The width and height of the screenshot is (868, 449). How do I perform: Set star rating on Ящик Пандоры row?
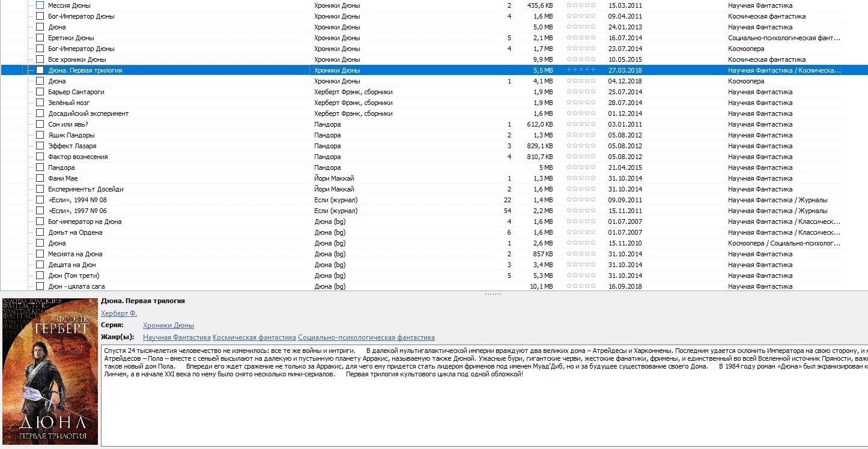[x=581, y=135]
